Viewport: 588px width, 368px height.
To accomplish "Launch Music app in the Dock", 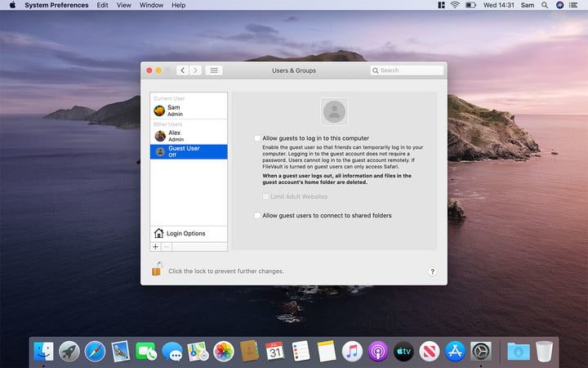I will 352,351.
